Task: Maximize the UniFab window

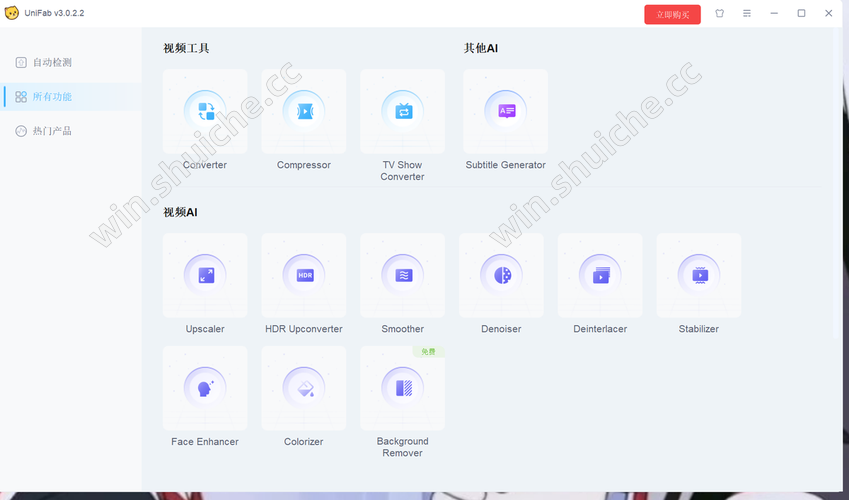Action: click(801, 13)
